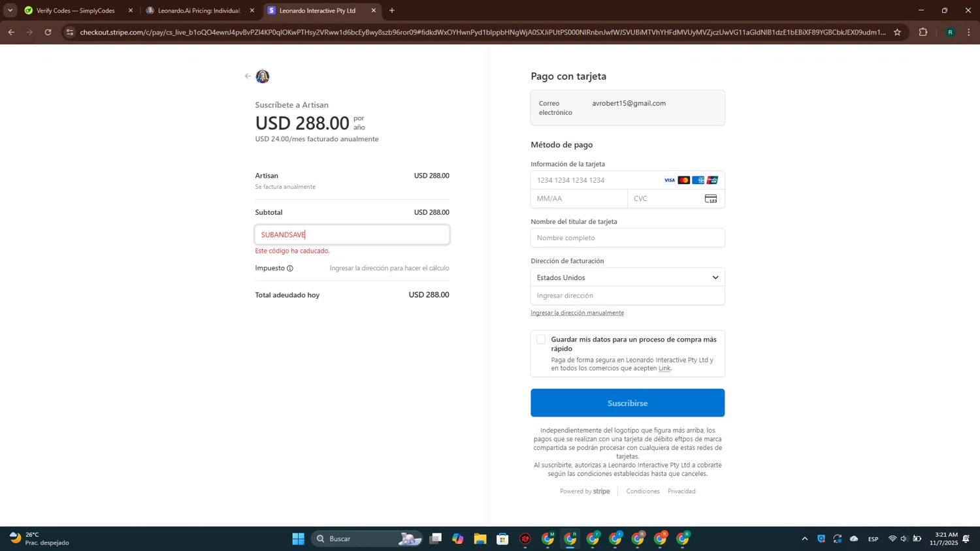Open Chrome's three-dot menu
This screenshot has width=980, height=551.
point(969,32)
